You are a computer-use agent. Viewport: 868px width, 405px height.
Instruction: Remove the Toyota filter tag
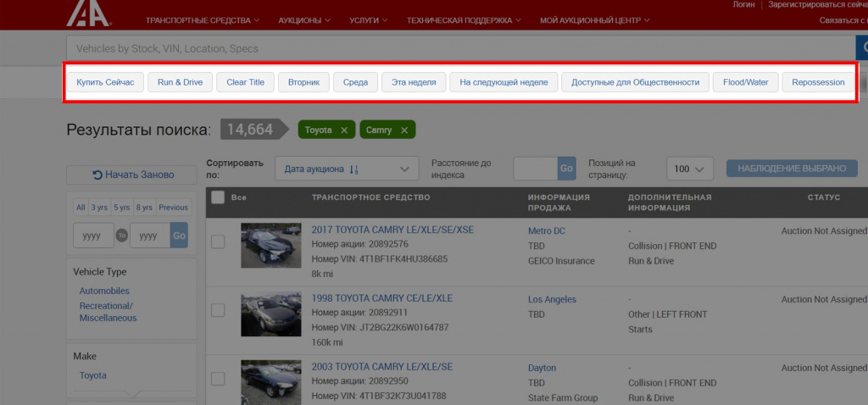point(344,130)
